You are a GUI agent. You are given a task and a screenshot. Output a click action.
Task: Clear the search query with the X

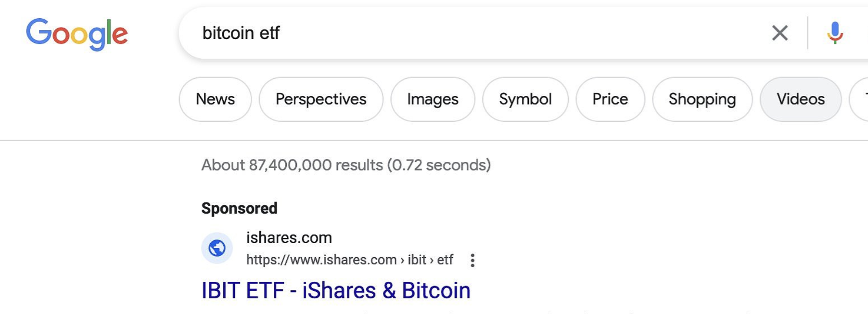tap(779, 33)
